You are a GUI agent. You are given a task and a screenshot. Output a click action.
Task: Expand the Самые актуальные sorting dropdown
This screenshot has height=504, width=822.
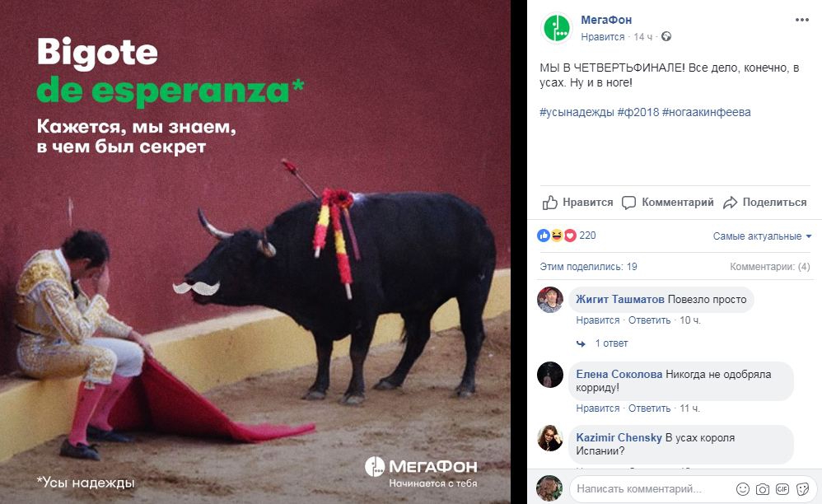pos(762,236)
